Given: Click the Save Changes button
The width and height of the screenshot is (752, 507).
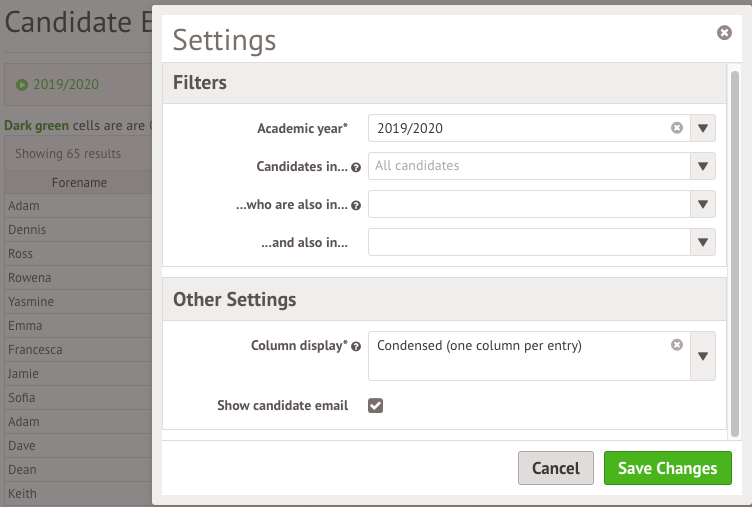Looking at the screenshot, I should click(x=668, y=468).
